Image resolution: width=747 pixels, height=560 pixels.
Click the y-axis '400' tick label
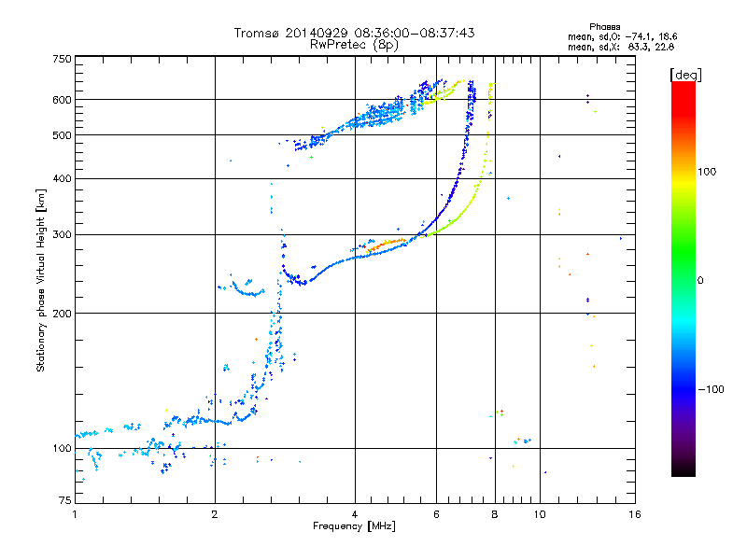(x=62, y=178)
